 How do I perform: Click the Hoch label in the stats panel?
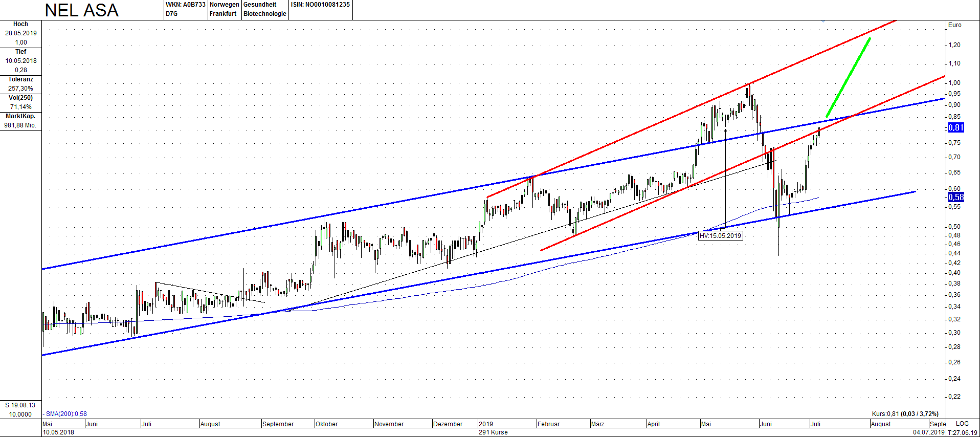[x=20, y=24]
